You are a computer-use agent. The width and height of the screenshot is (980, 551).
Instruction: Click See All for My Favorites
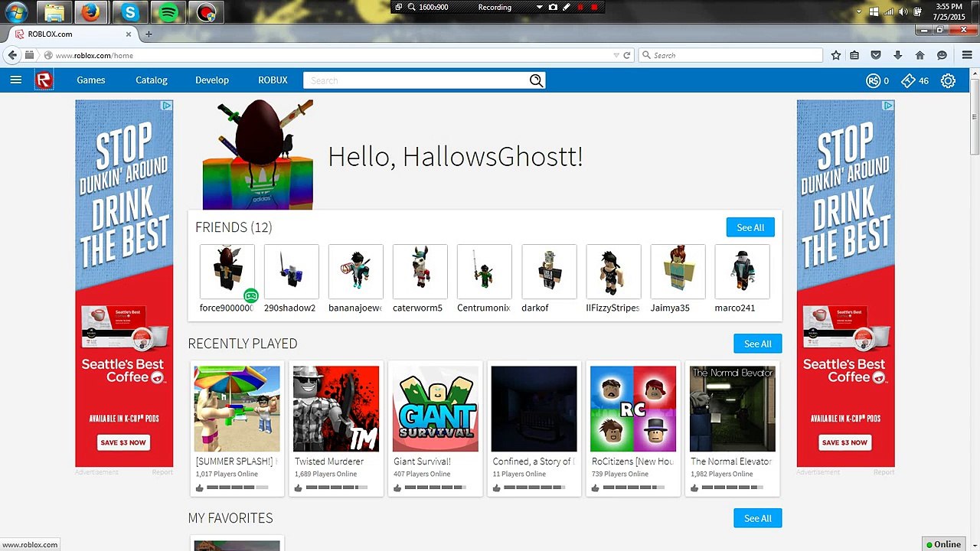pos(757,518)
